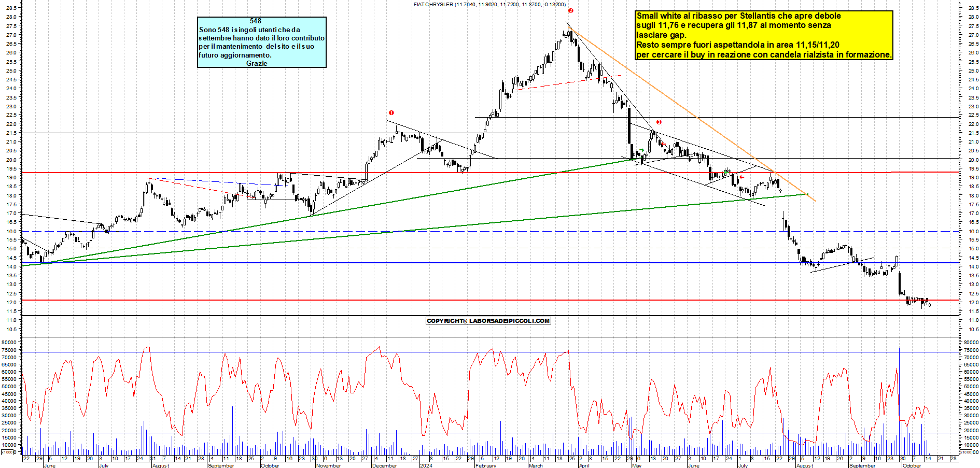Click 'December' on the time axis

point(384,465)
